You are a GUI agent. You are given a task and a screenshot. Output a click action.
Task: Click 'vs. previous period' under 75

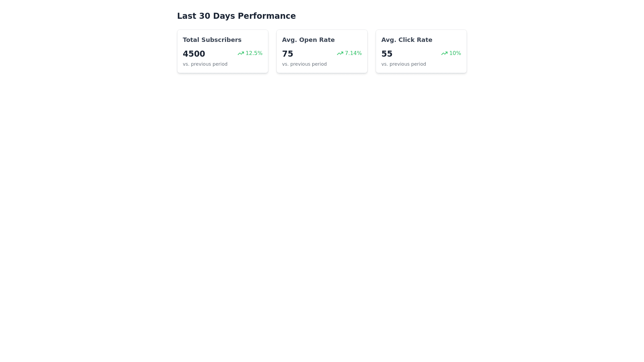304,64
